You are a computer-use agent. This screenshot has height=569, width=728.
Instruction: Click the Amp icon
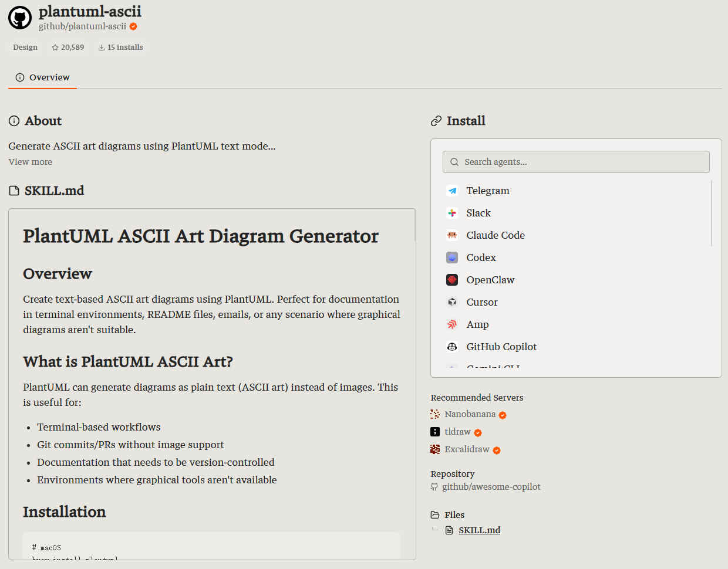click(452, 324)
